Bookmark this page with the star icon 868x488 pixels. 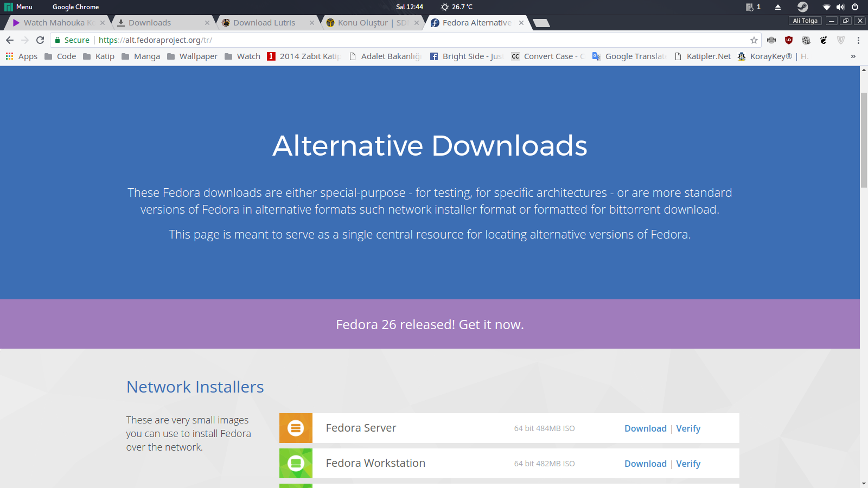(754, 40)
